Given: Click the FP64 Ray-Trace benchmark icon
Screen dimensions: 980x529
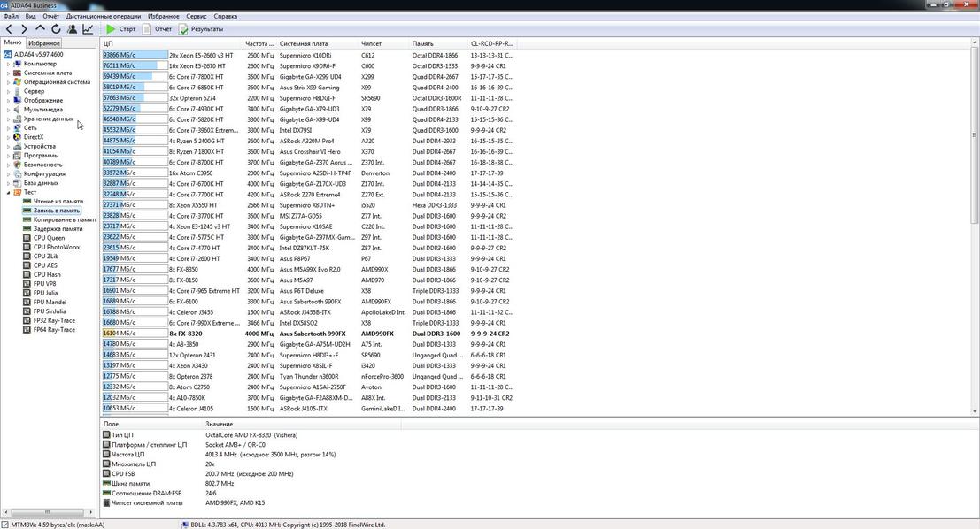Looking at the screenshot, I should (x=27, y=329).
